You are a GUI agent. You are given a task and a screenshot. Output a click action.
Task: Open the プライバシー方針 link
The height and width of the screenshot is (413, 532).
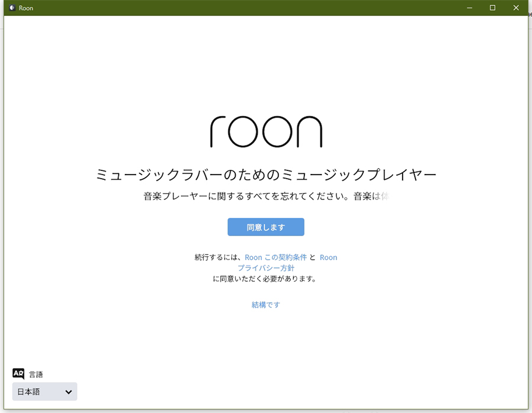coord(266,268)
